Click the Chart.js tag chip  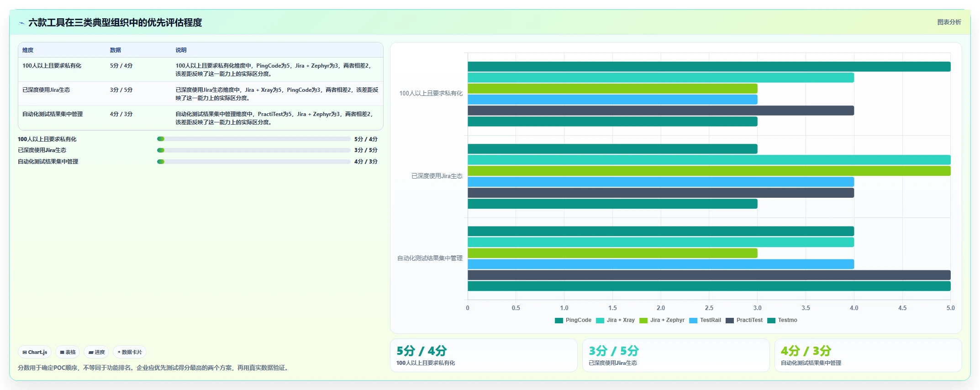pyautogui.click(x=35, y=352)
